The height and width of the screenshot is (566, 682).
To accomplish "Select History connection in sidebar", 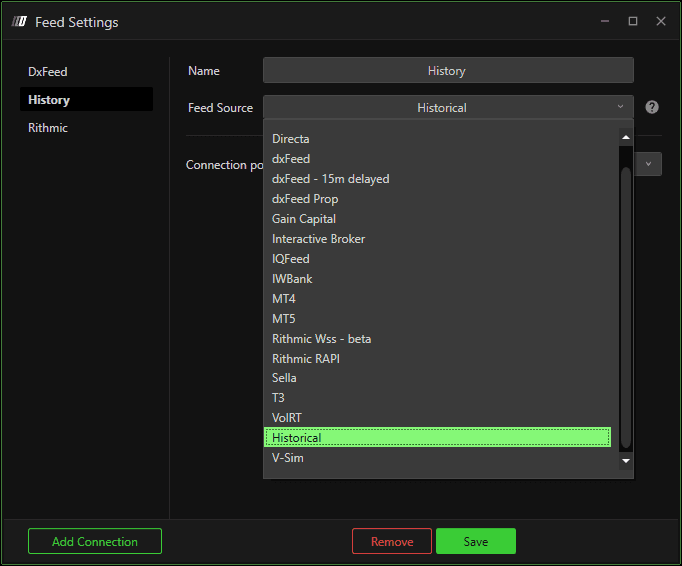I will (86, 99).
